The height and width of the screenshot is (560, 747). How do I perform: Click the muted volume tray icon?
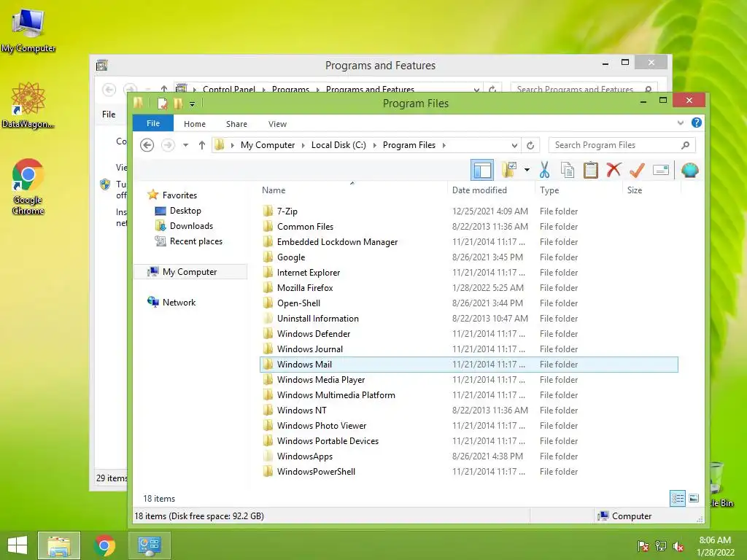(678, 546)
